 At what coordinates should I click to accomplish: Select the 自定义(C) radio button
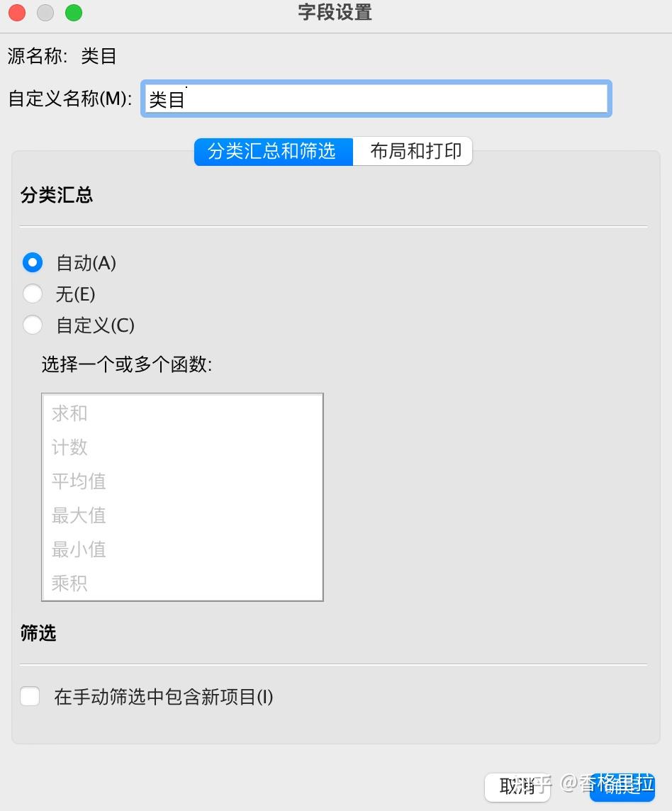coord(33,325)
